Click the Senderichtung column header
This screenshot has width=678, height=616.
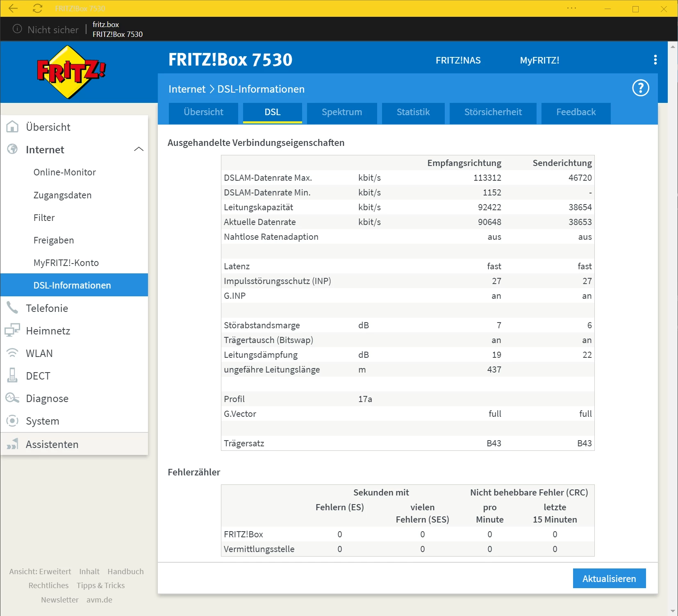point(562,163)
